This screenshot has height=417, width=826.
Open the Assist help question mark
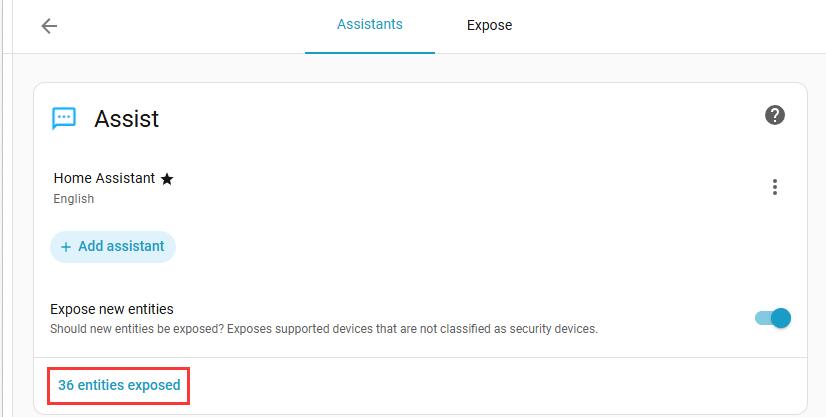(x=774, y=115)
